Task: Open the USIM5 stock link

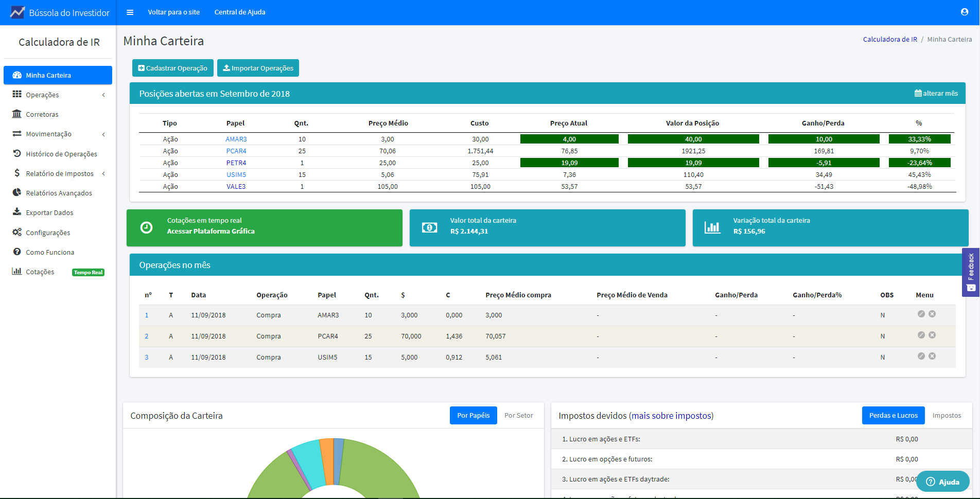Action: [236, 174]
